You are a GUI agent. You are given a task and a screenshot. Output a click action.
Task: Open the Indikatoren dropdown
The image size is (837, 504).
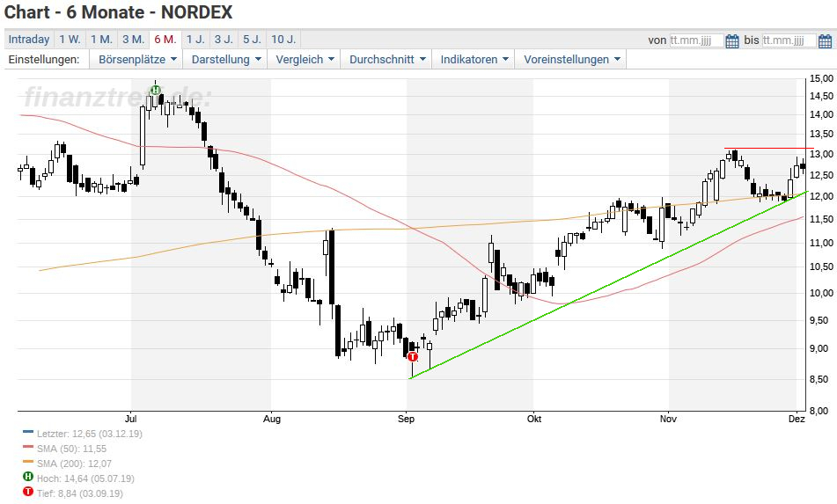click(474, 59)
